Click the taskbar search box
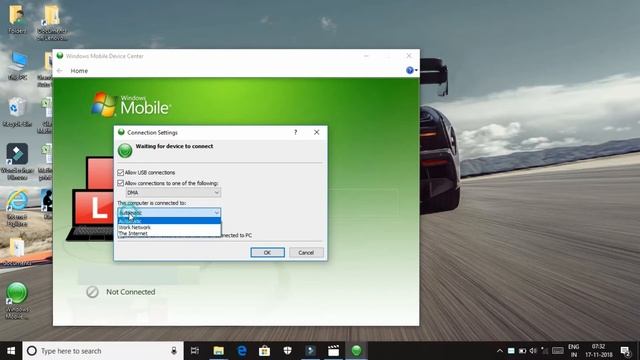Viewport: 640px width, 360px height. (103, 351)
